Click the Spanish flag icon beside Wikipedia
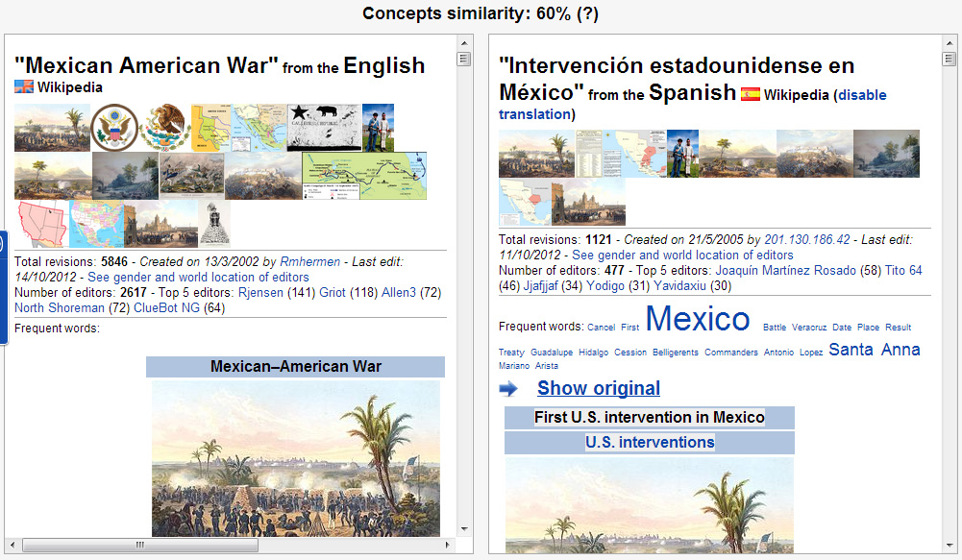The image size is (962, 560). [751, 94]
